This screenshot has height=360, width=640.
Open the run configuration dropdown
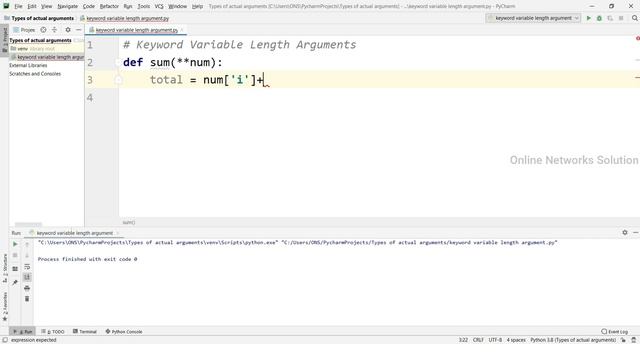[x=533, y=18]
